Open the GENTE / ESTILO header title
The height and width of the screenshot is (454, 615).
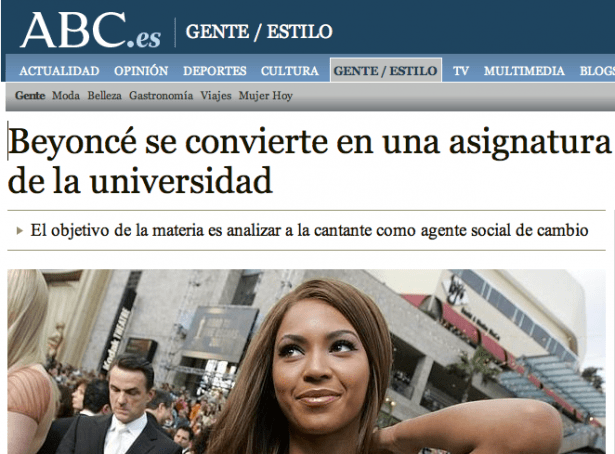point(259,32)
